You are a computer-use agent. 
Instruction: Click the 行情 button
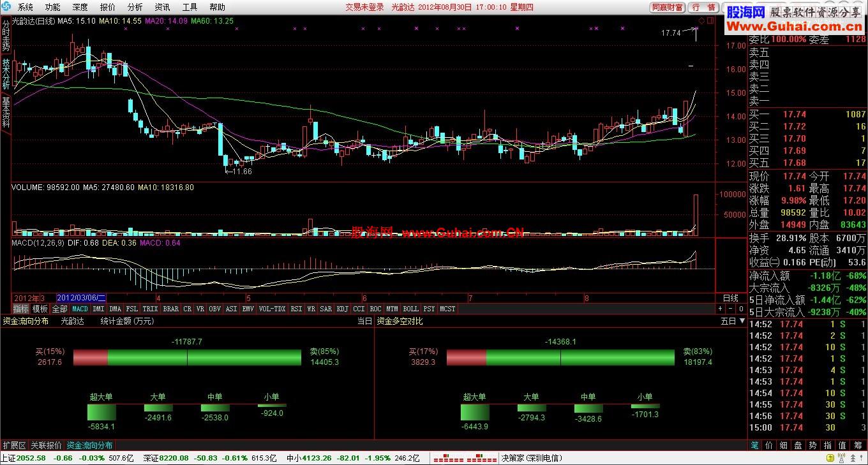703,8
